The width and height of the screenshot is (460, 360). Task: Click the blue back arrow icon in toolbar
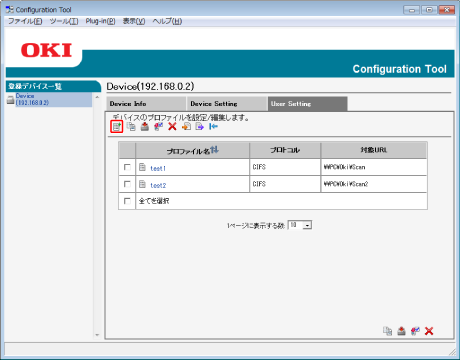click(213, 127)
